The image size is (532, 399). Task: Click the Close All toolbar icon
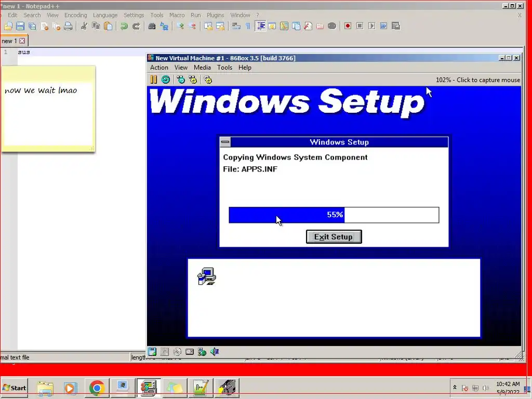[56, 26]
